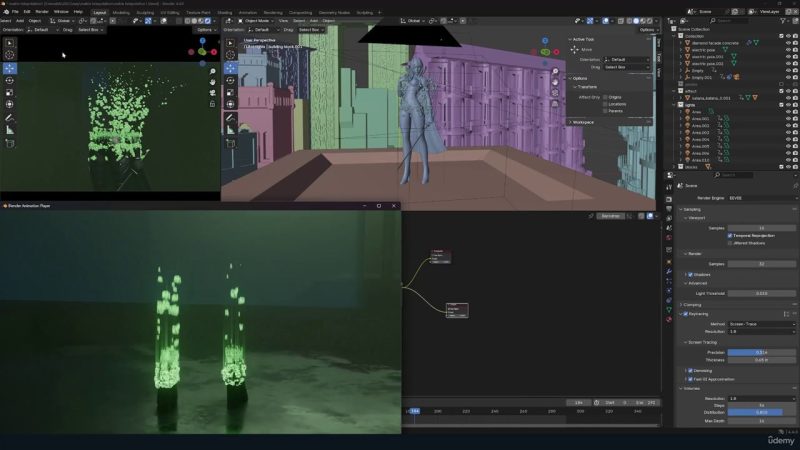Toggle the Raytracing checkbox
This screenshot has height=450, width=800.
(685, 314)
